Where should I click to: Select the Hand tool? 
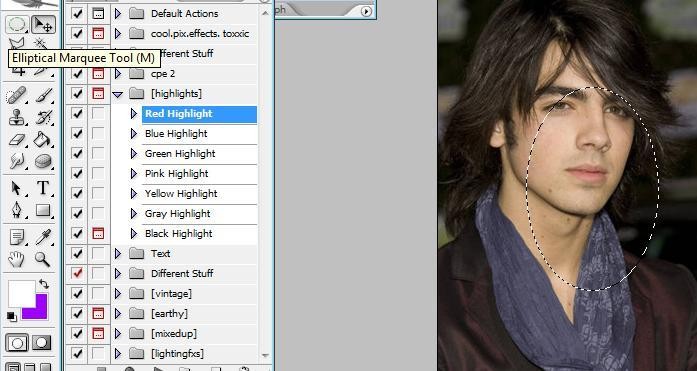coord(16,259)
